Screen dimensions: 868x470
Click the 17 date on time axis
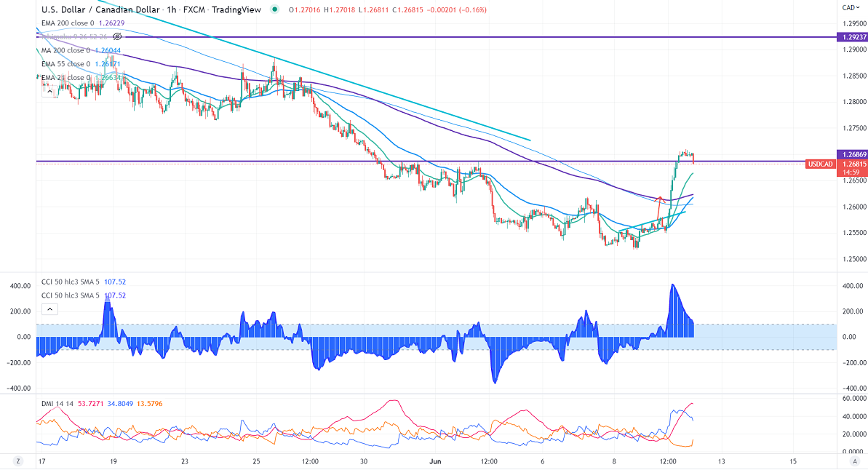pyautogui.click(x=42, y=461)
